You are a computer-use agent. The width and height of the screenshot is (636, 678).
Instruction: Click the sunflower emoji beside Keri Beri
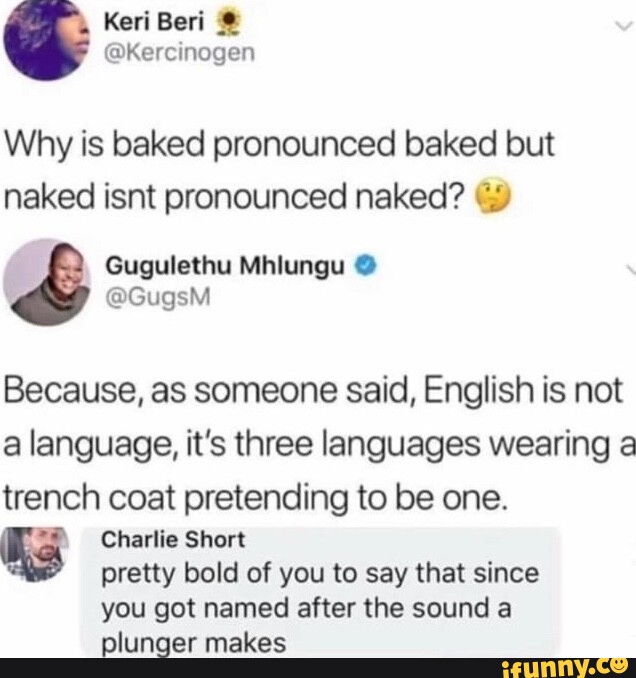point(226,22)
